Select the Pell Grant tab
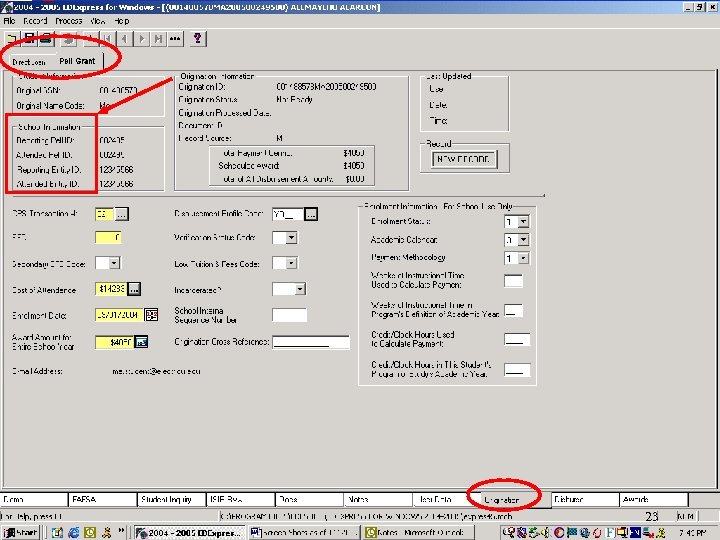Viewport: 720px width, 540px height. [77, 61]
